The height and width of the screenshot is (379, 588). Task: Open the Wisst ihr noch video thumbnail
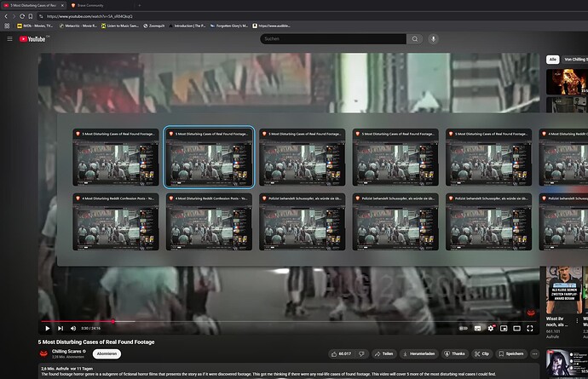563,290
